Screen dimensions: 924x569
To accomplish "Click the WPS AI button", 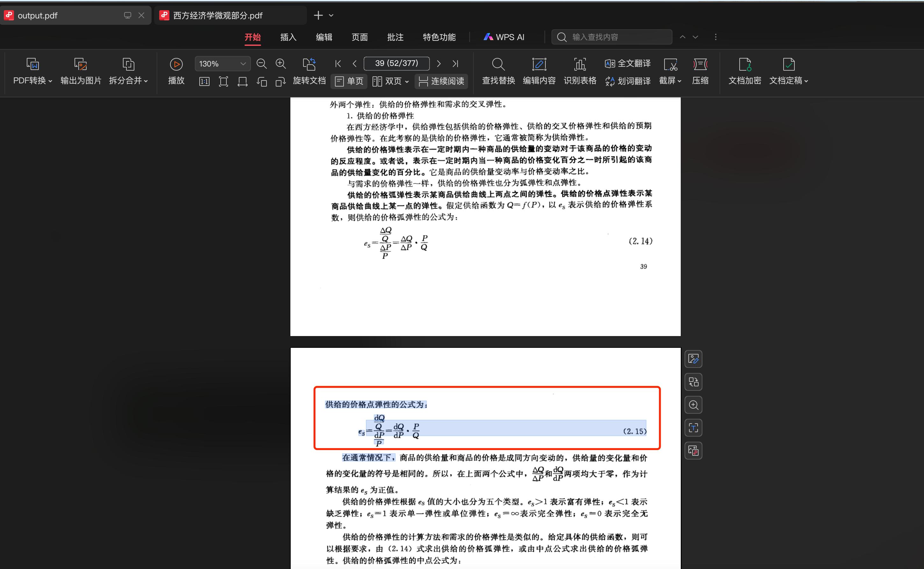I will (504, 37).
